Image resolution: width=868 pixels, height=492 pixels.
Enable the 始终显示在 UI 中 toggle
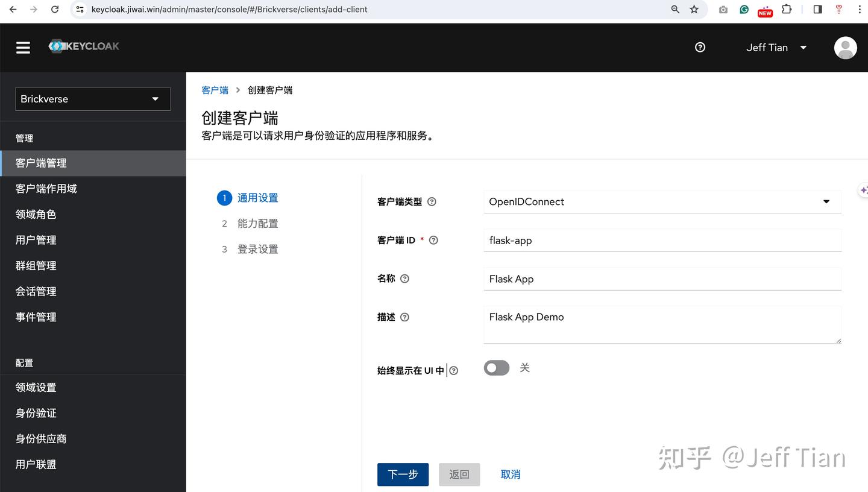(x=496, y=367)
